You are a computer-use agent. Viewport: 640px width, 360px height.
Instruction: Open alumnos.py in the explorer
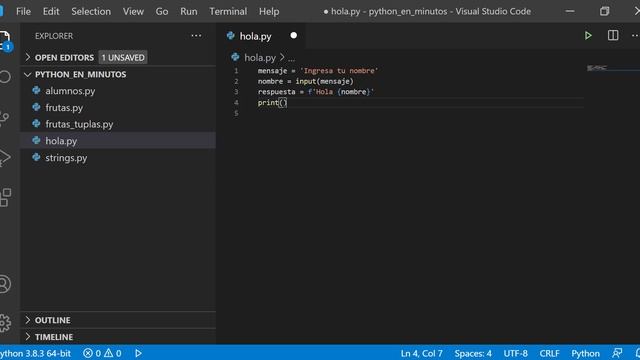point(118,91)
